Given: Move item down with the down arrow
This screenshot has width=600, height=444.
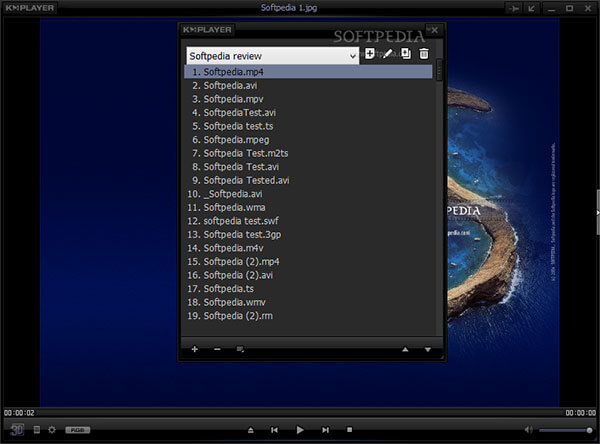Looking at the screenshot, I should pos(428,349).
